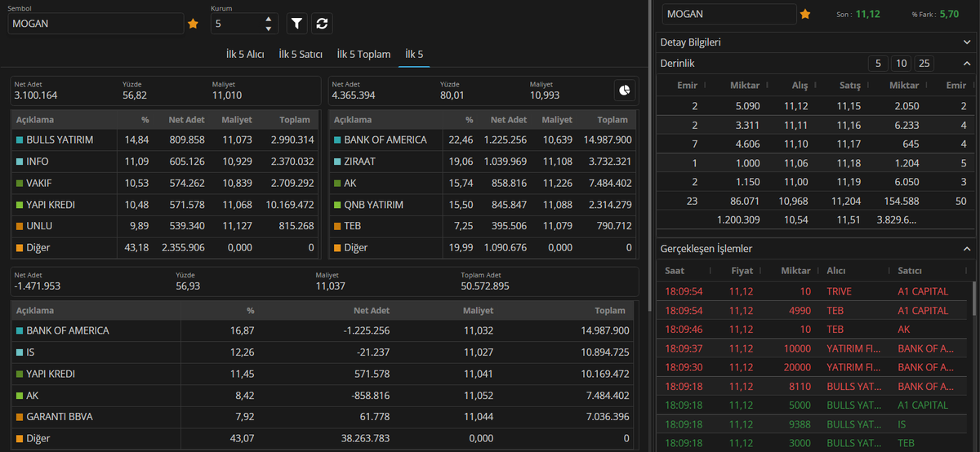Click Alıcı header in transactions table

click(x=836, y=270)
